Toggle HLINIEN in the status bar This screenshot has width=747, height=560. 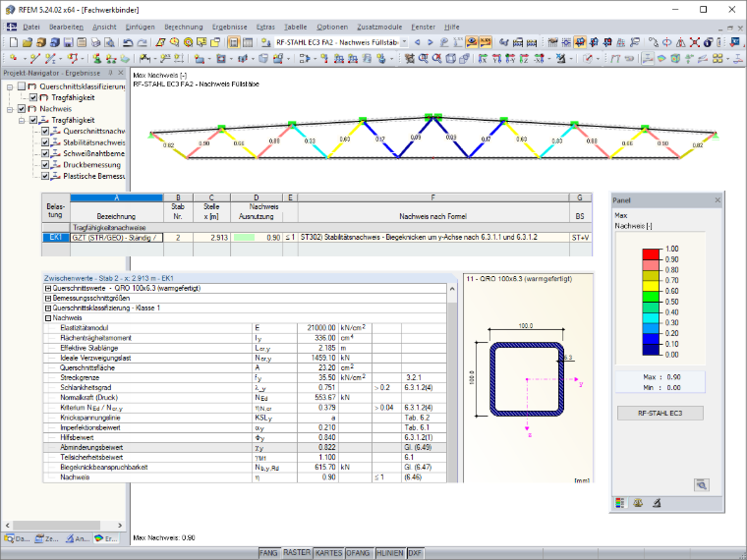pyautogui.click(x=390, y=553)
